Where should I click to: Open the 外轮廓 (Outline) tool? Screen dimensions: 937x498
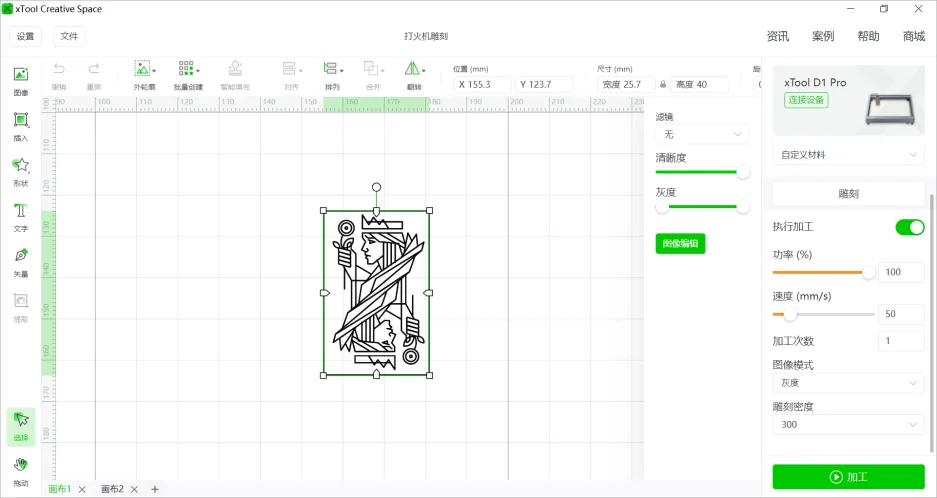point(144,75)
